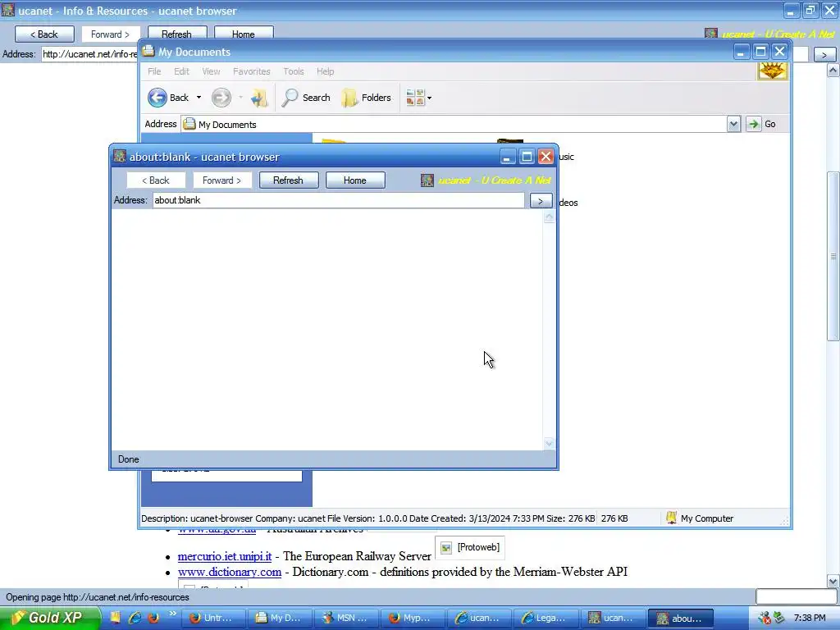Open Search in My Documents toolbar
Viewport: 840px width, 630px height.
click(307, 98)
